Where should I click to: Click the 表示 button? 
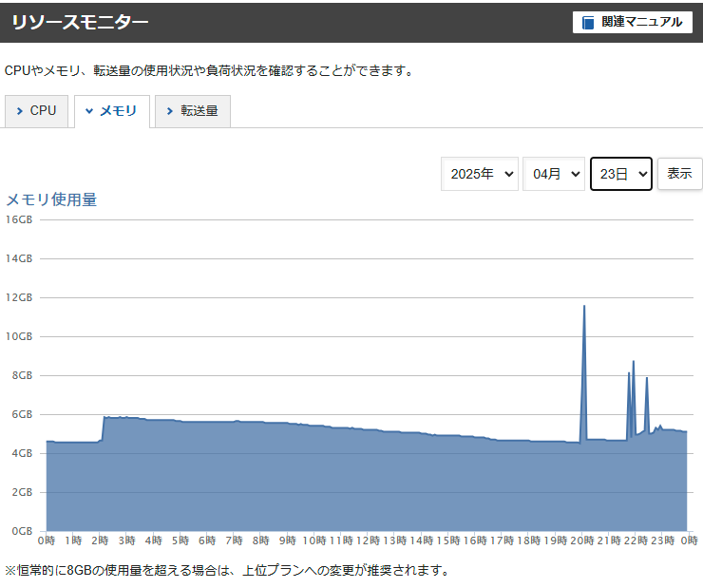tap(679, 174)
